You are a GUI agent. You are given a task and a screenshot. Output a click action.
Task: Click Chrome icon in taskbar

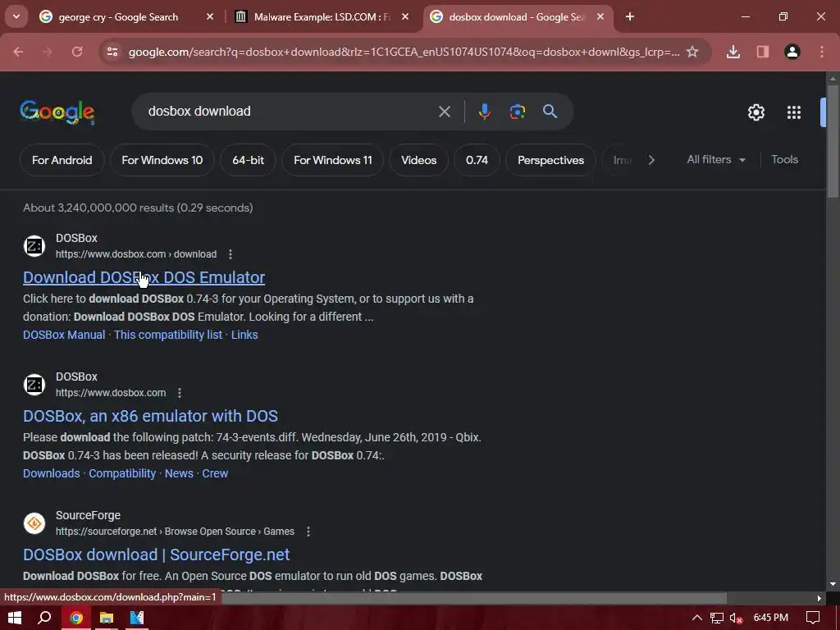pos(76,618)
